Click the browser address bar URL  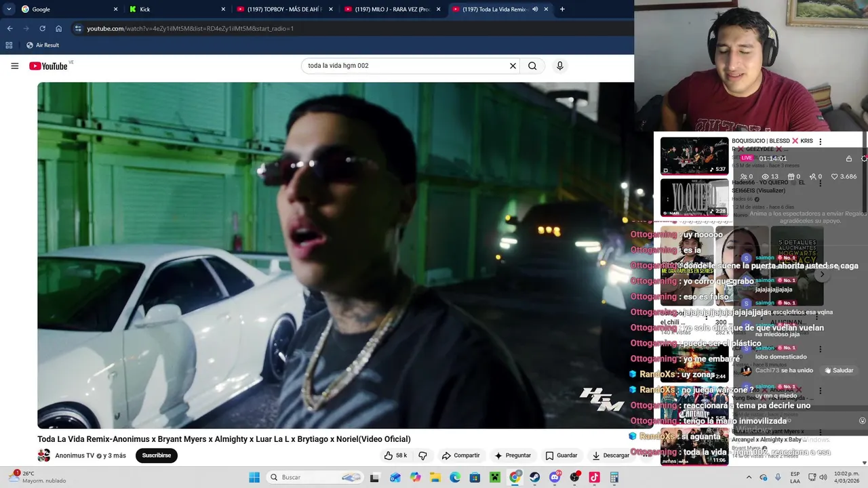click(x=190, y=28)
